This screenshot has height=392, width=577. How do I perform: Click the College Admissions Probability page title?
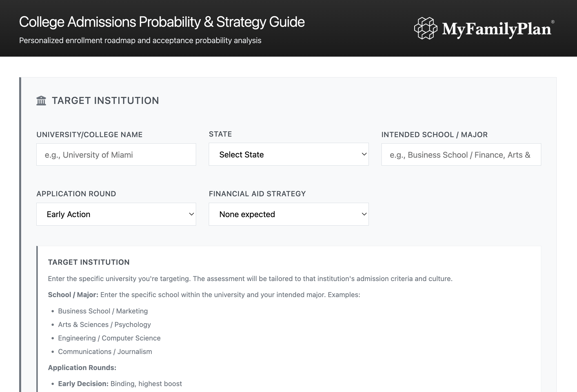162,22
